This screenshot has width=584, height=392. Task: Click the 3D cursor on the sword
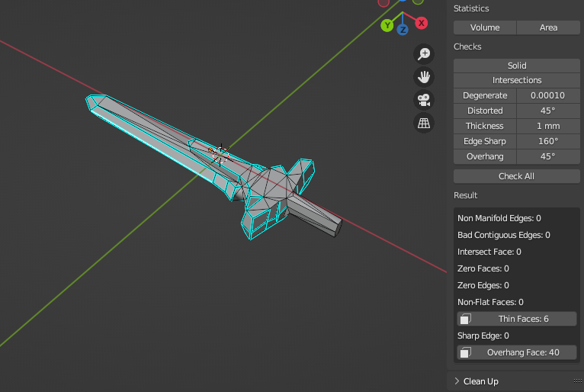[x=221, y=155]
